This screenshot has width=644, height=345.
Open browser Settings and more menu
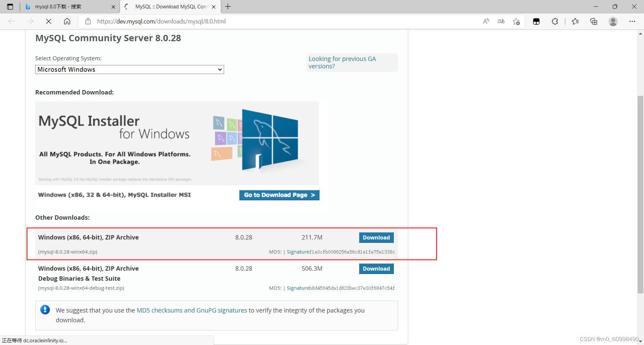point(632,21)
